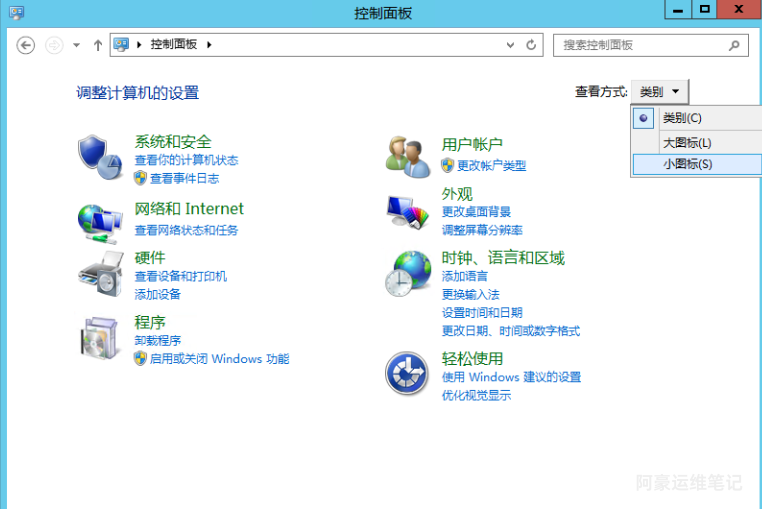This screenshot has height=509, width=762.
Task: Click the 优化视觉显示 link
Action: click(476, 395)
